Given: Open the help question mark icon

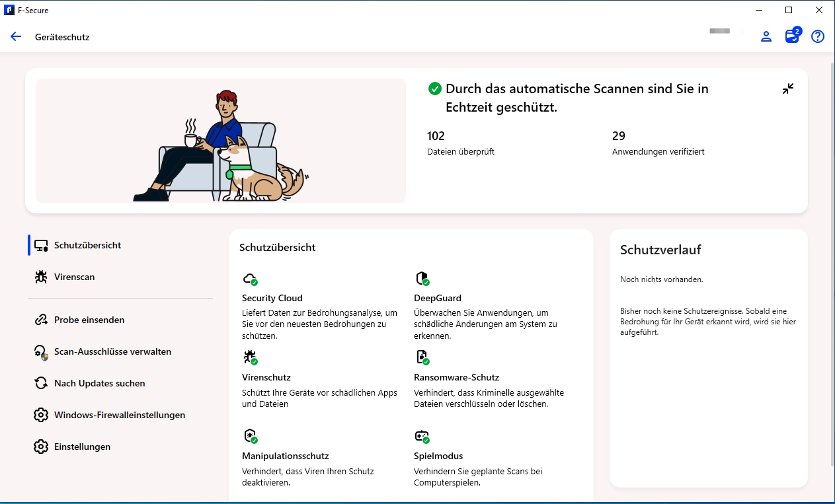Looking at the screenshot, I should [818, 37].
